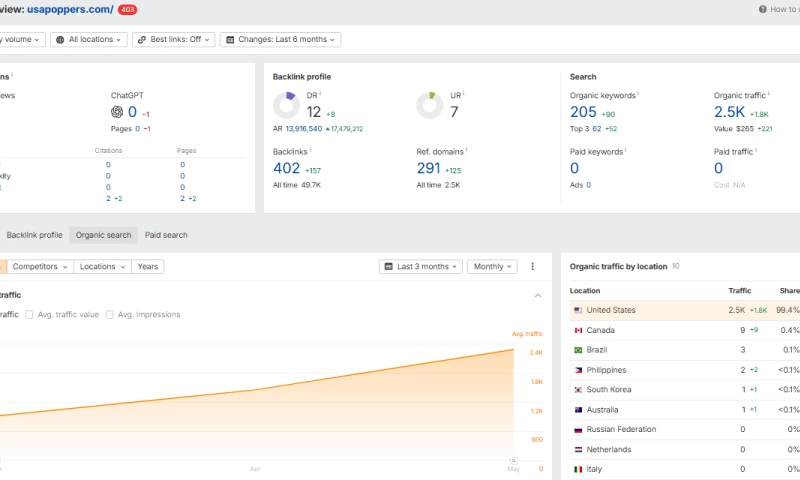This screenshot has height=480, width=800.
Task: Click the Ref. domains info icon
Action: 467,150
